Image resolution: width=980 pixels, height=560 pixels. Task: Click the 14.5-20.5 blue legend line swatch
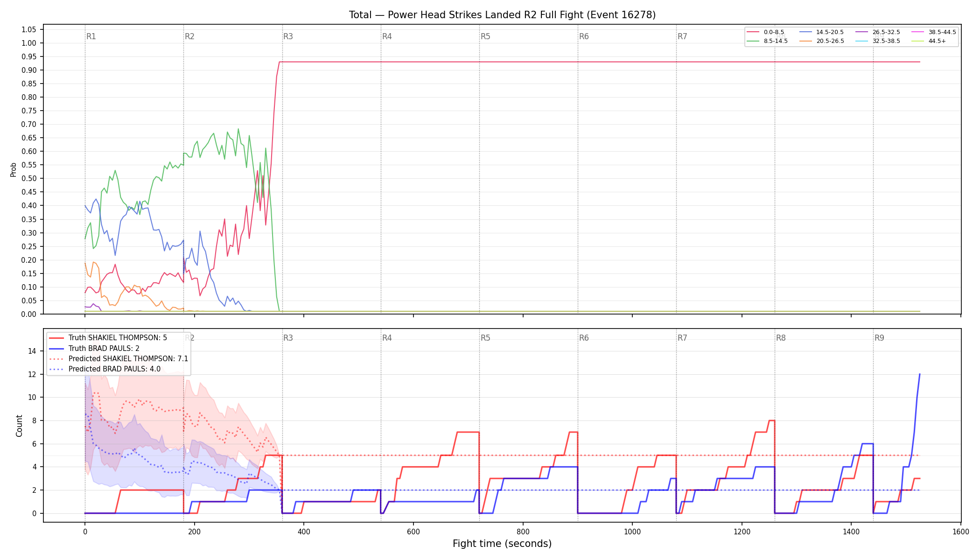pos(806,32)
